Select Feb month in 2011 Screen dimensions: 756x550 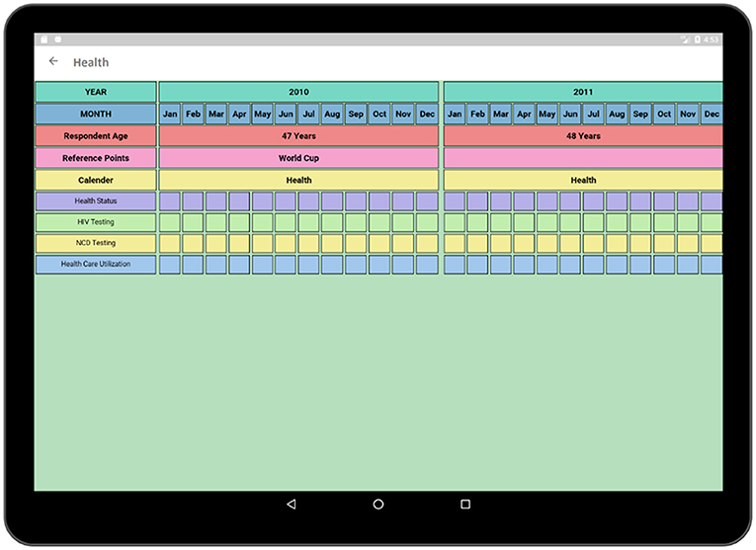tap(477, 115)
